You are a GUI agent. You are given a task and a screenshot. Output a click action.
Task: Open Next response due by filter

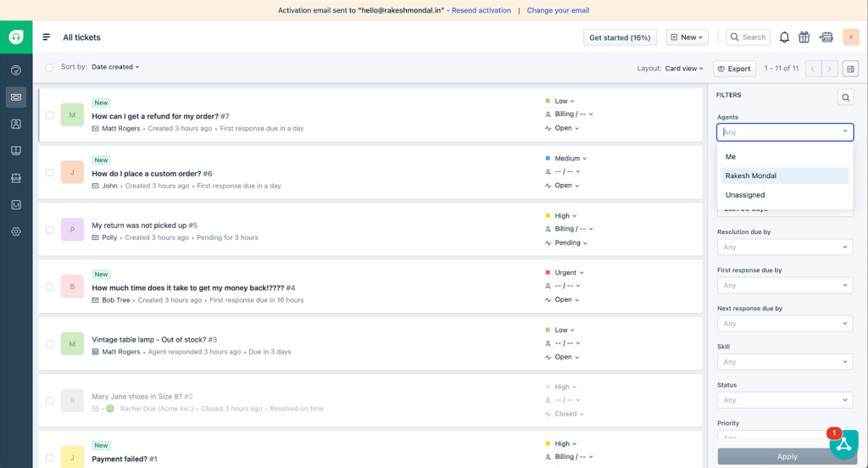click(784, 324)
